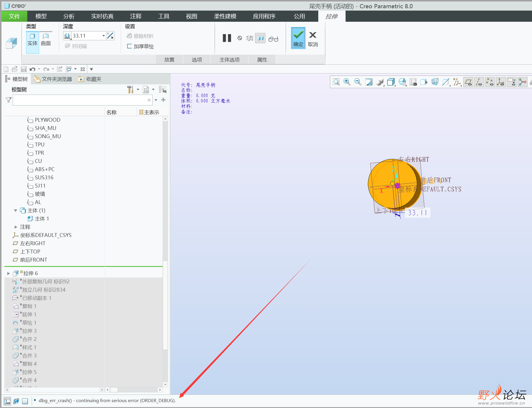The image size is (532, 408).
Task: Switch to the 柔性建模 ribbon tab
Action: click(x=225, y=16)
